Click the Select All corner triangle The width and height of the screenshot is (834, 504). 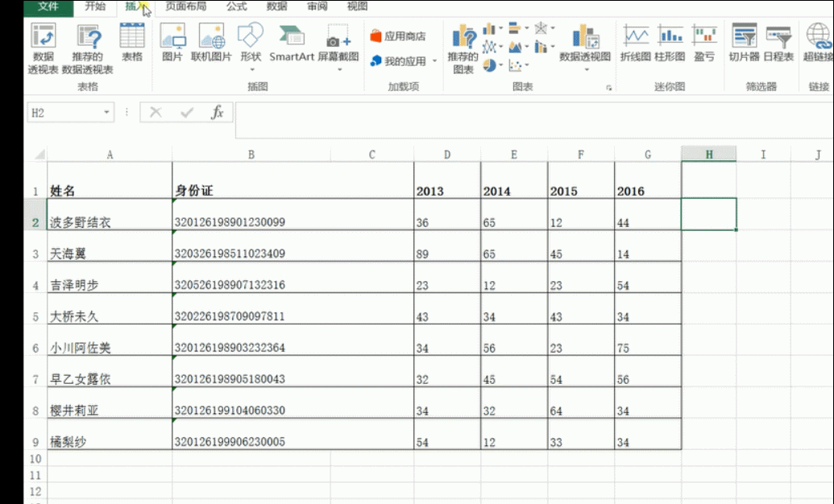tap(39, 154)
